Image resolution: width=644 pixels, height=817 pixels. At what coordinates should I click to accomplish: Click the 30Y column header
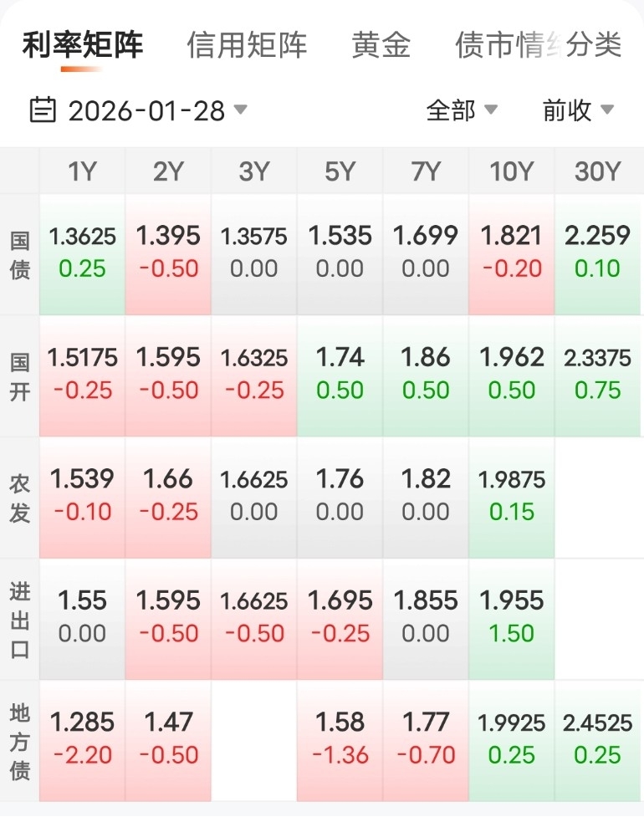(x=598, y=171)
